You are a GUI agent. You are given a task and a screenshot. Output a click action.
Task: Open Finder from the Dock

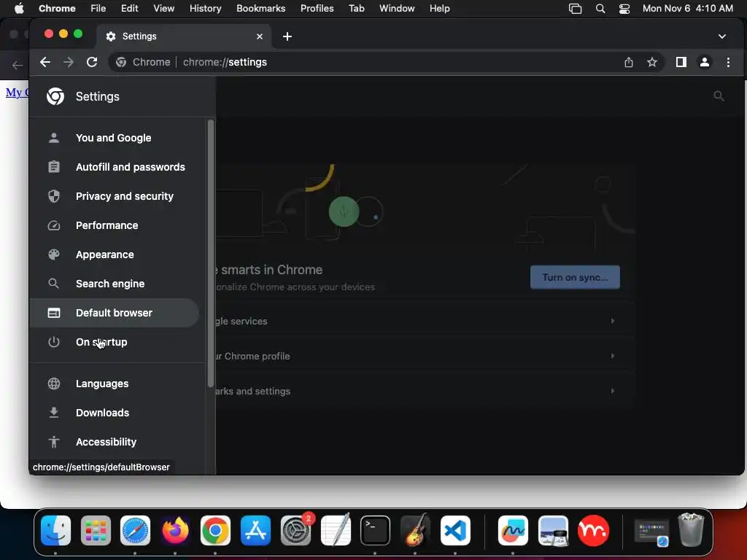pos(55,530)
